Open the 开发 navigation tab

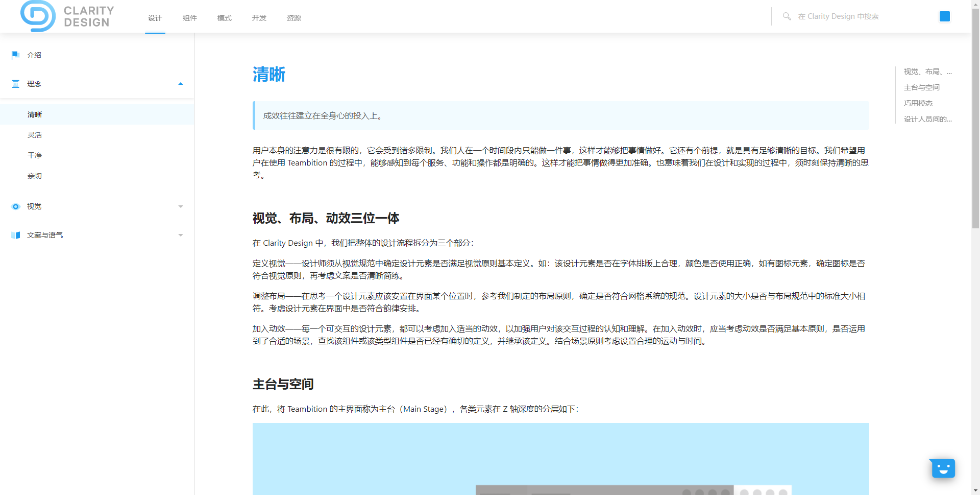[259, 18]
